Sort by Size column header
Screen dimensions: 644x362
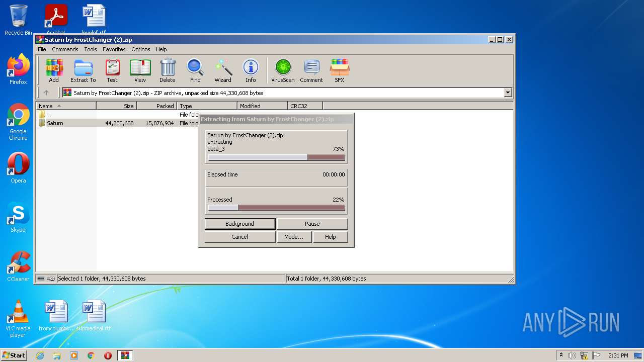tap(116, 106)
